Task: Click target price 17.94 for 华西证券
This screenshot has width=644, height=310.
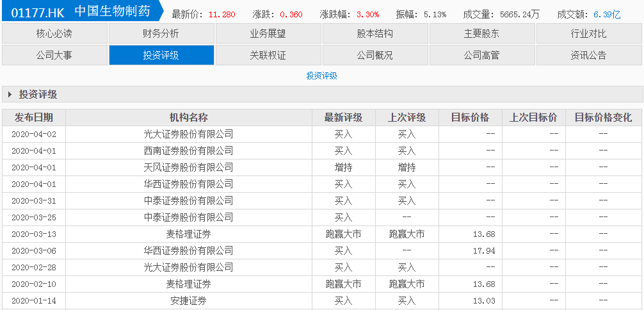Action: pyautogui.click(x=484, y=251)
